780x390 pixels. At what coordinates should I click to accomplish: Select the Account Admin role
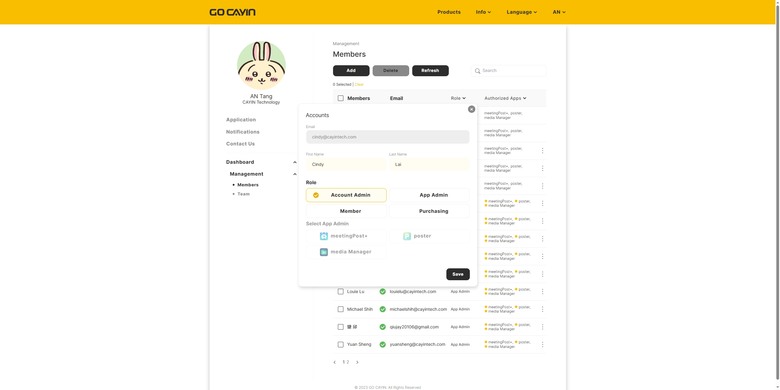pos(346,195)
